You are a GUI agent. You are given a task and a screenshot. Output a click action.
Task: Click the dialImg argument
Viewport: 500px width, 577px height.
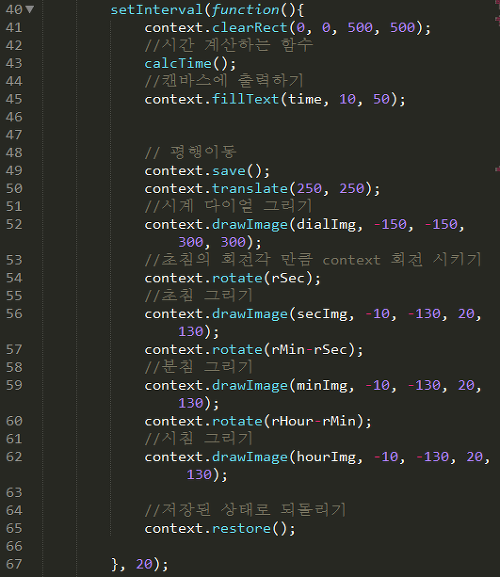[326, 224]
